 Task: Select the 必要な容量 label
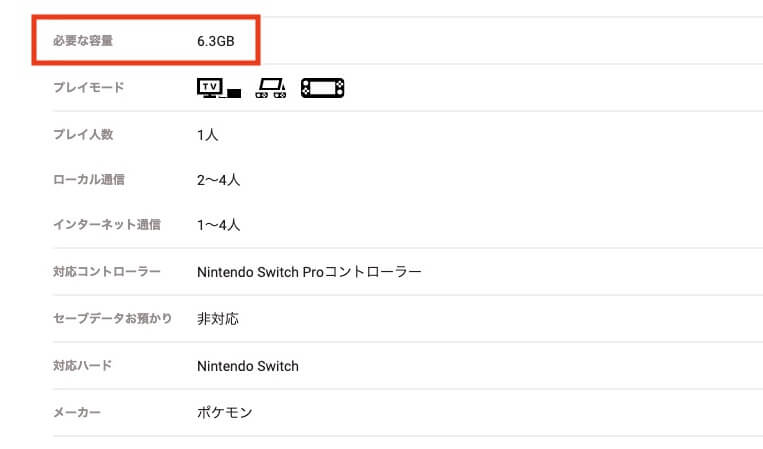point(83,41)
